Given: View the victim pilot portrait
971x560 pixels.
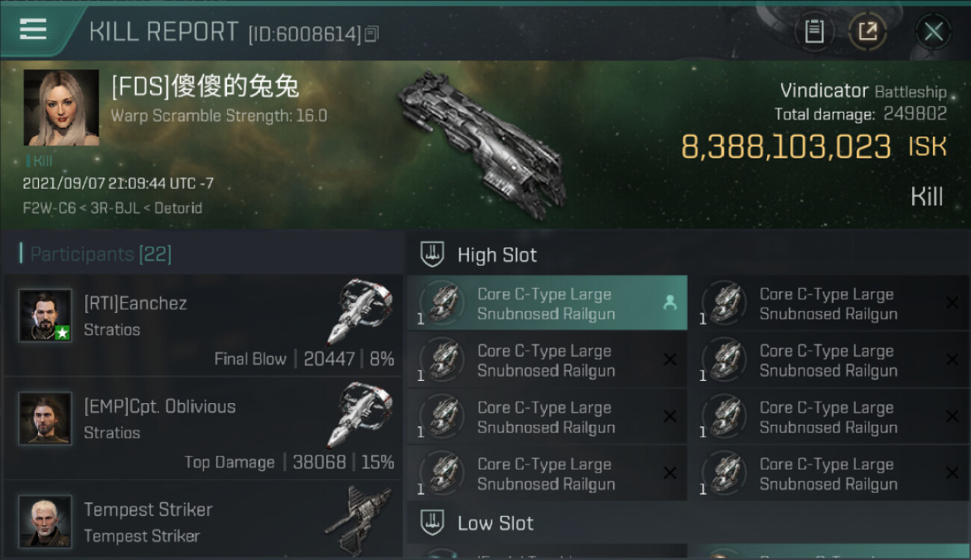Looking at the screenshot, I should (x=61, y=108).
